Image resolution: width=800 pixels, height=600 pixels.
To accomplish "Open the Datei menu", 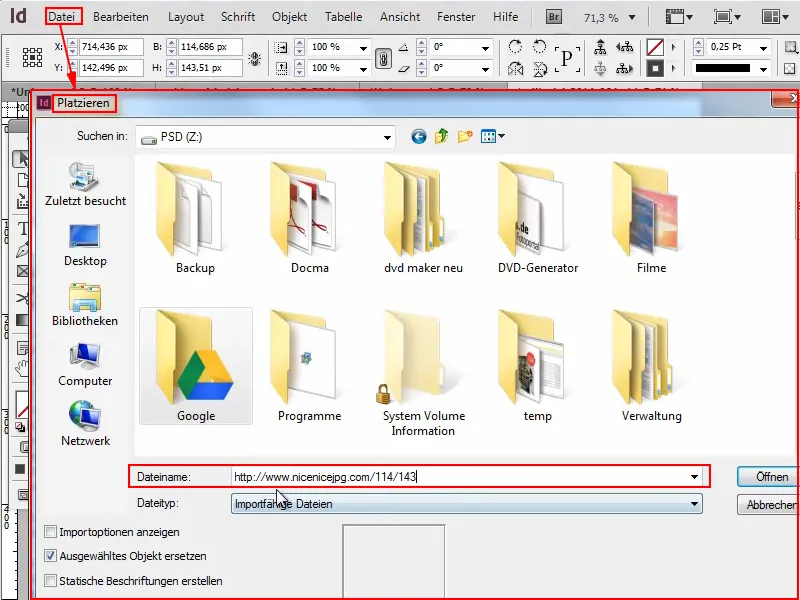I will pyautogui.click(x=64, y=15).
